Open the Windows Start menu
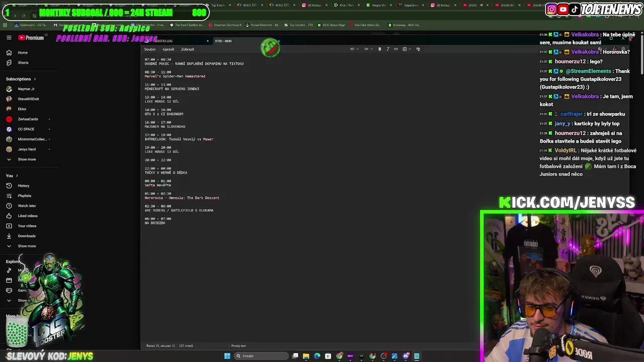The height and width of the screenshot is (362, 644). tap(227, 356)
